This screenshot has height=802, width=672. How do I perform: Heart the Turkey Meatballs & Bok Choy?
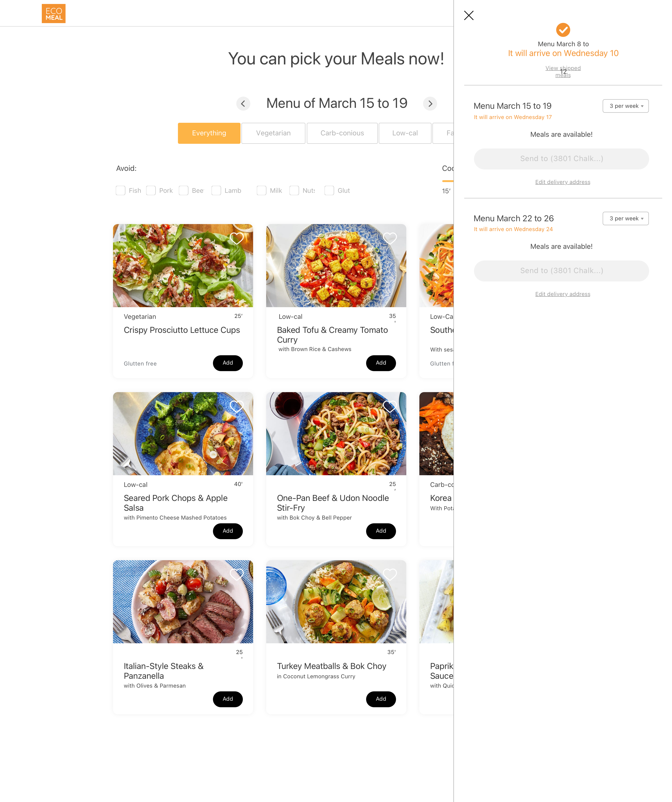(390, 574)
